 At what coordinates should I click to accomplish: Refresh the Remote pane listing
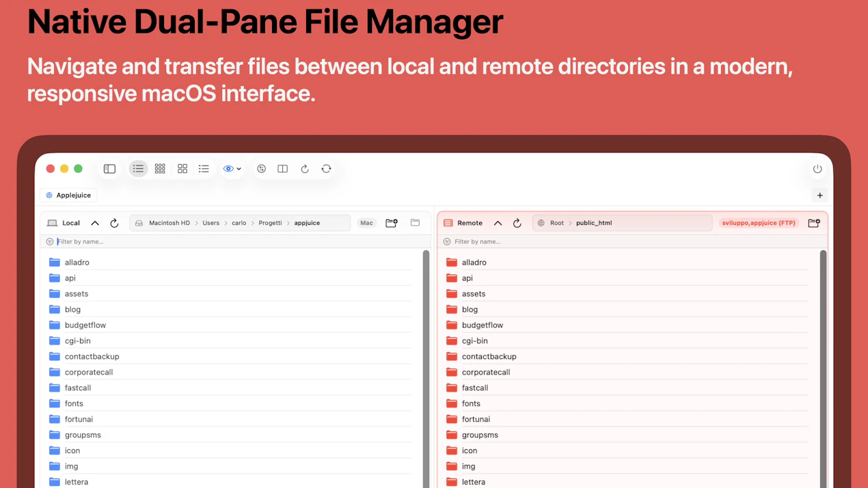click(x=517, y=223)
